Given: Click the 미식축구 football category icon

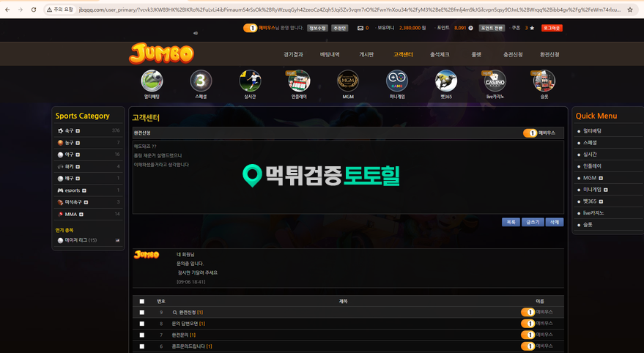Looking at the screenshot, I should (x=60, y=202).
